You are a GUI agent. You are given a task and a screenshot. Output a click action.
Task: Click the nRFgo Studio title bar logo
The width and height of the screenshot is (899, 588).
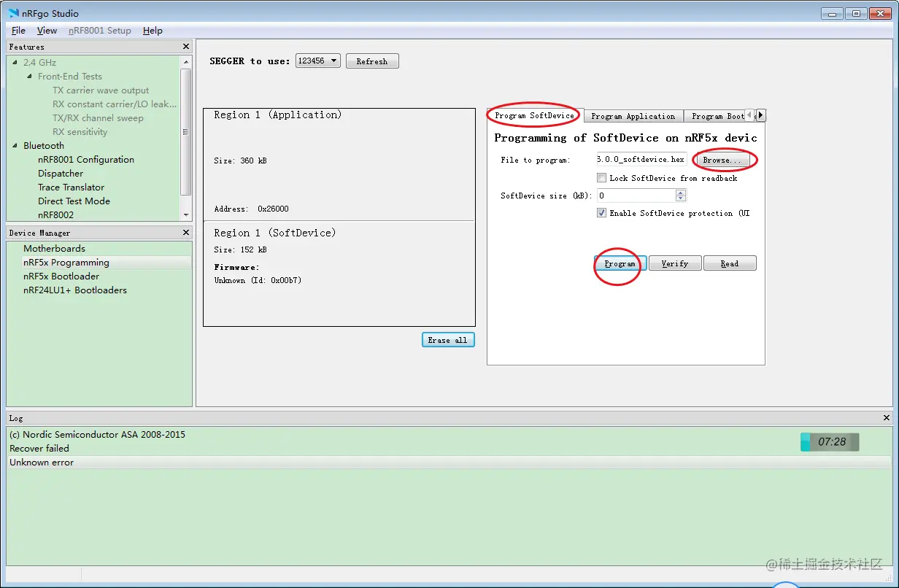pyautogui.click(x=13, y=13)
